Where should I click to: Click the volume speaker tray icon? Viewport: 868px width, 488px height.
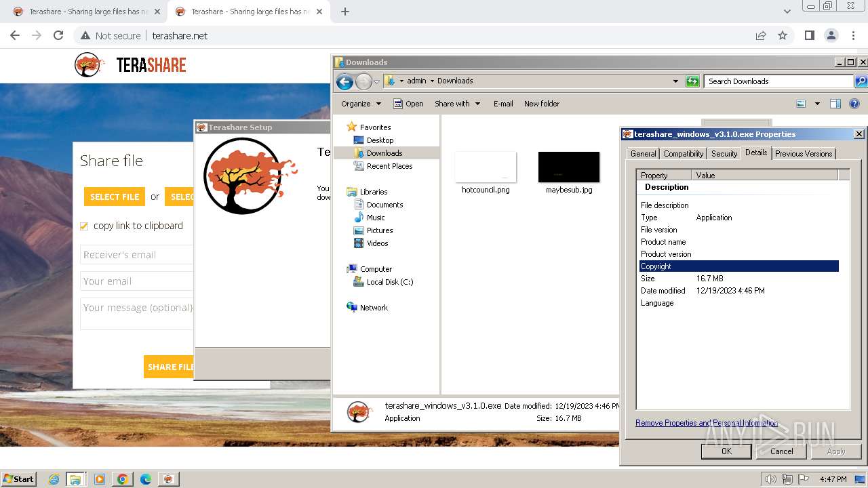(770, 479)
